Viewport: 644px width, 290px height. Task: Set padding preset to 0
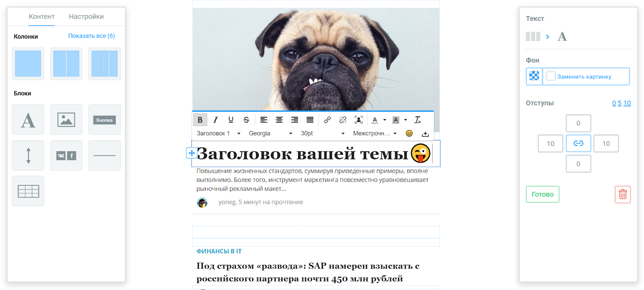[x=614, y=103]
